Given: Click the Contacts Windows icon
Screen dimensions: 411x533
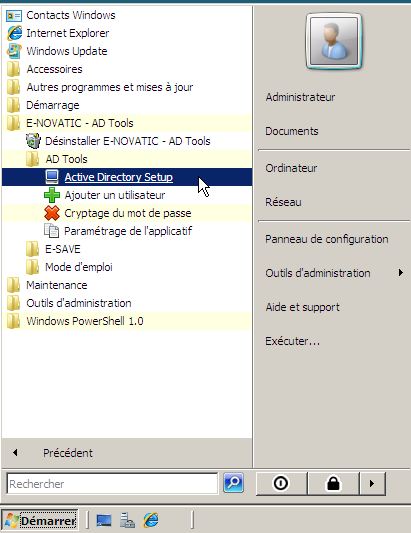Looking at the screenshot, I should pos(14,15).
